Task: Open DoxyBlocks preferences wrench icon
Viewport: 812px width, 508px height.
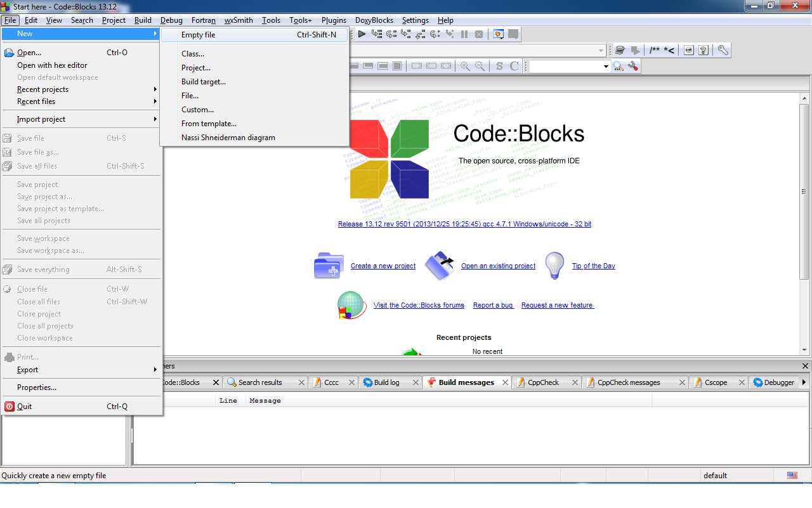Action: point(723,50)
